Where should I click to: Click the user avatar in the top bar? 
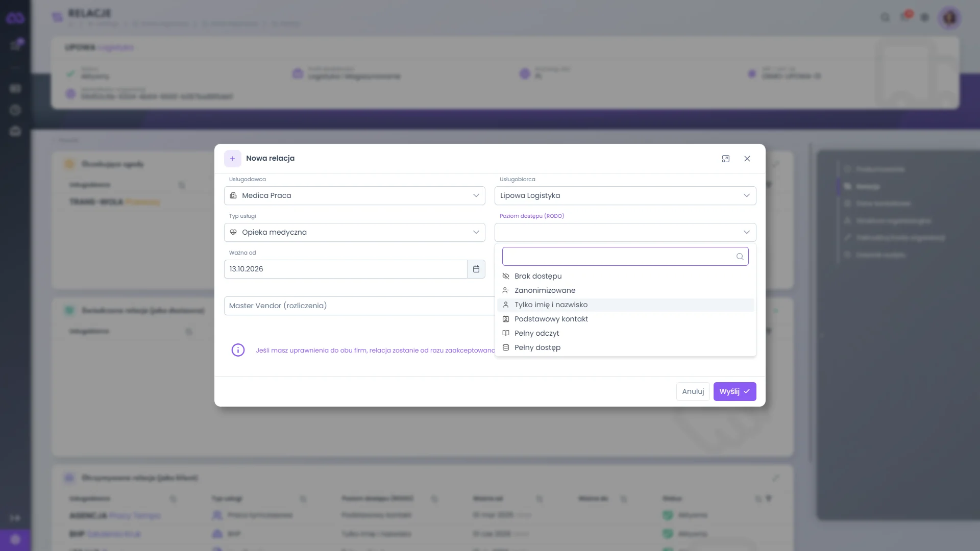pos(949,18)
